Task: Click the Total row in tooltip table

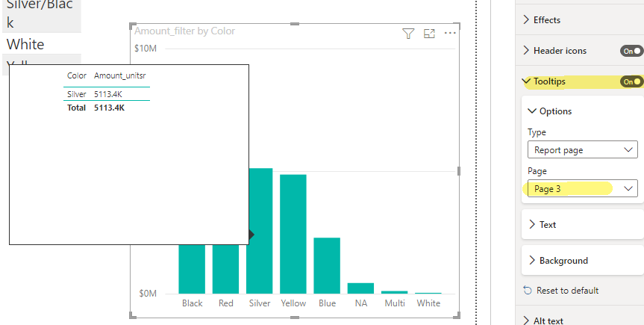Action: tap(107, 108)
